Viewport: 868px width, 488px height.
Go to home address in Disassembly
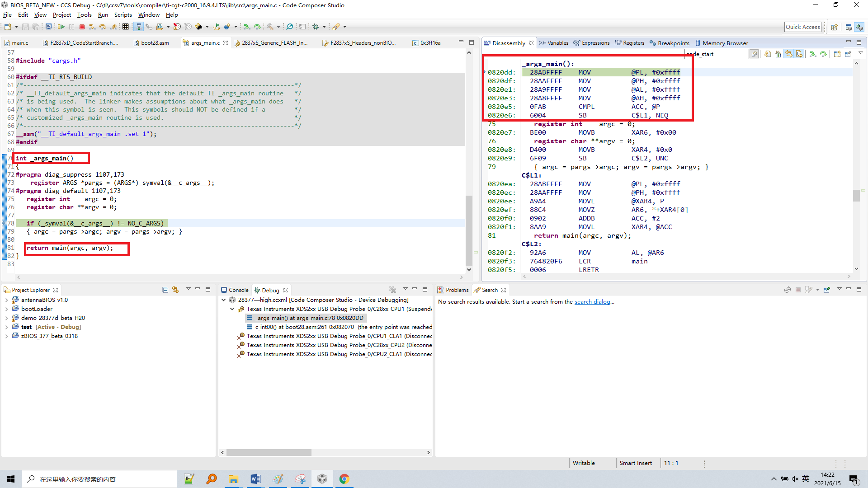pyautogui.click(x=778, y=54)
